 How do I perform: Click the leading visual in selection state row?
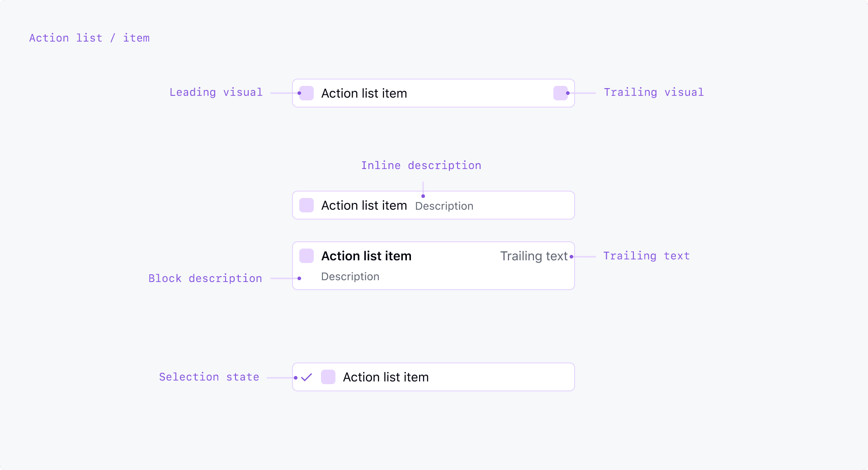pyautogui.click(x=328, y=377)
